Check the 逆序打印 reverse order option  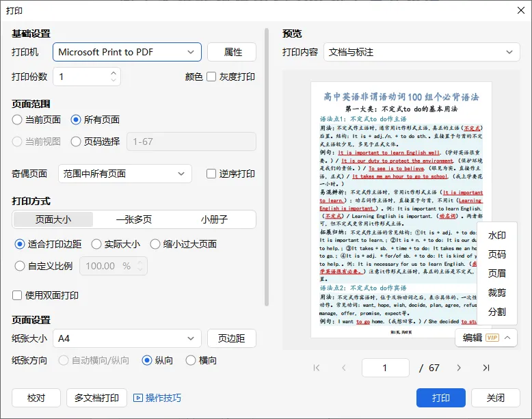click(x=211, y=174)
